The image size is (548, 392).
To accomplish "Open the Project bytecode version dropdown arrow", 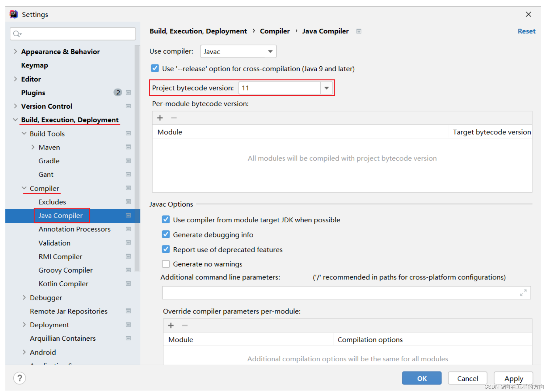I will [x=327, y=88].
